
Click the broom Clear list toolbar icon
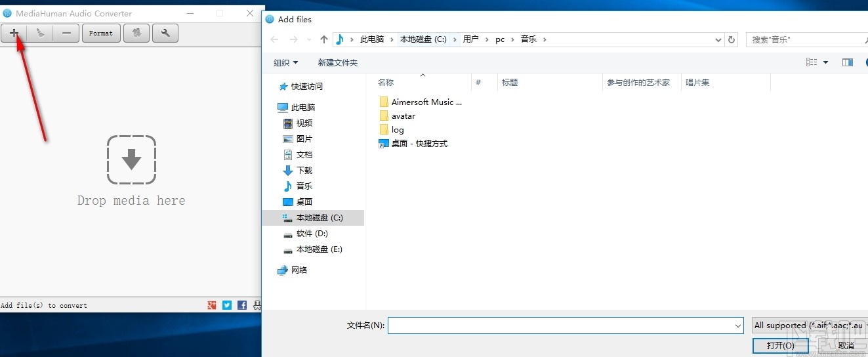[x=40, y=33]
